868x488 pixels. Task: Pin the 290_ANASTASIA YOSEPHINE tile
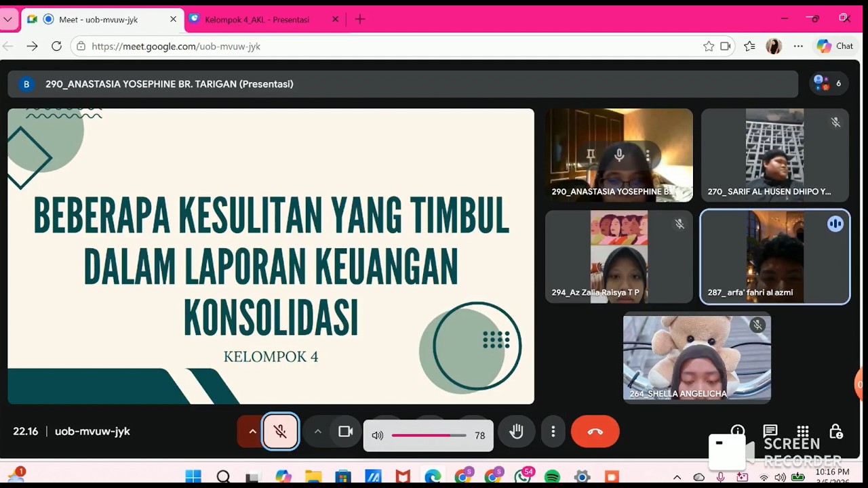click(x=591, y=155)
